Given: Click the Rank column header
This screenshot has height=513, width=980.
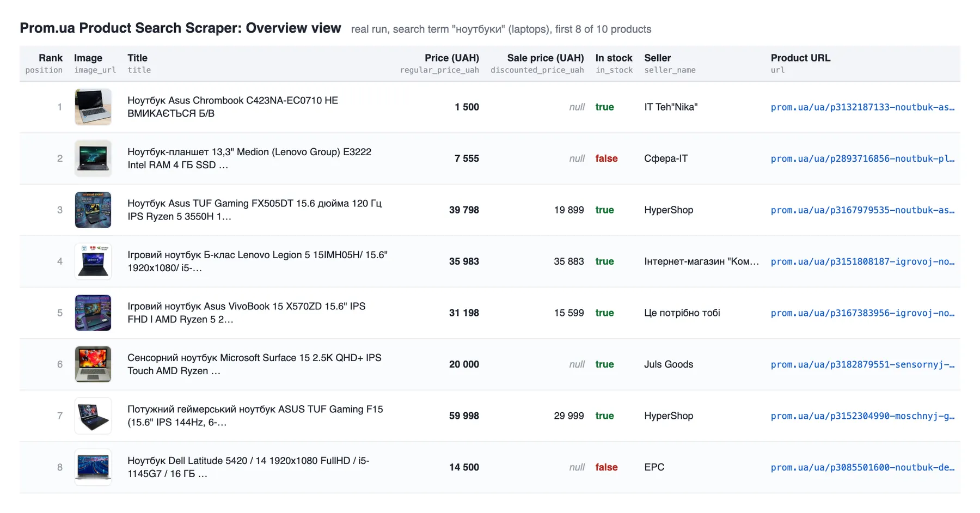Looking at the screenshot, I should pos(50,58).
